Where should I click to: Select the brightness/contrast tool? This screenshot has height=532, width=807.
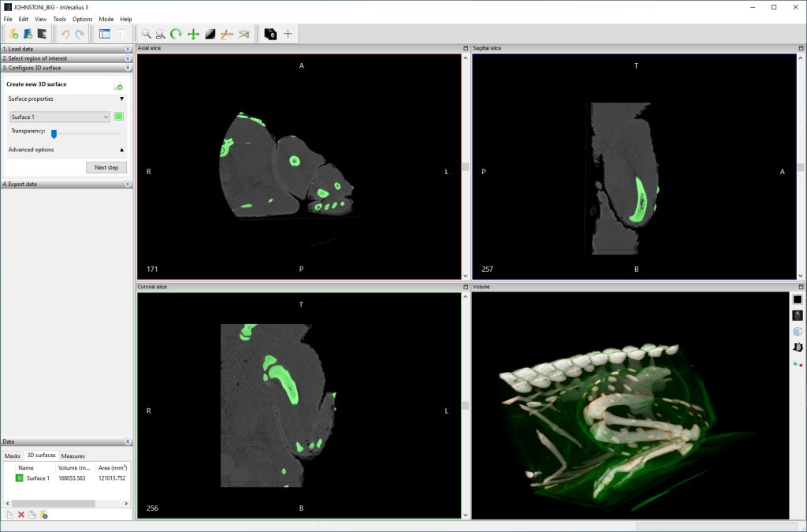pos(210,34)
